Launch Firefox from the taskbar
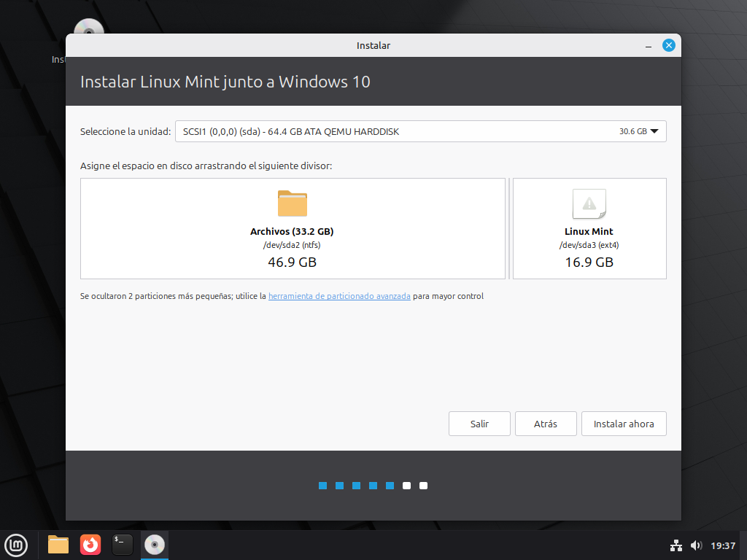The width and height of the screenshot is (747, 560). point(90,545)
